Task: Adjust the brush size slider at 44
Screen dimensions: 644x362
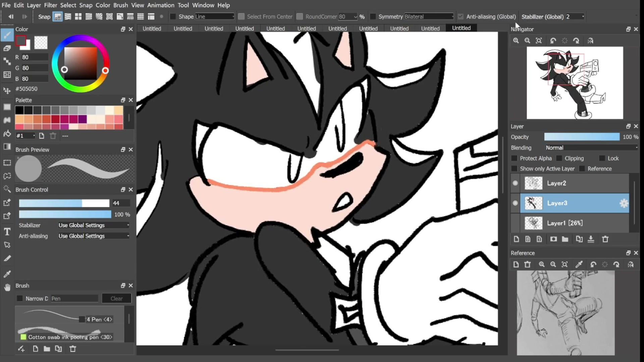Action: point(64,203)
